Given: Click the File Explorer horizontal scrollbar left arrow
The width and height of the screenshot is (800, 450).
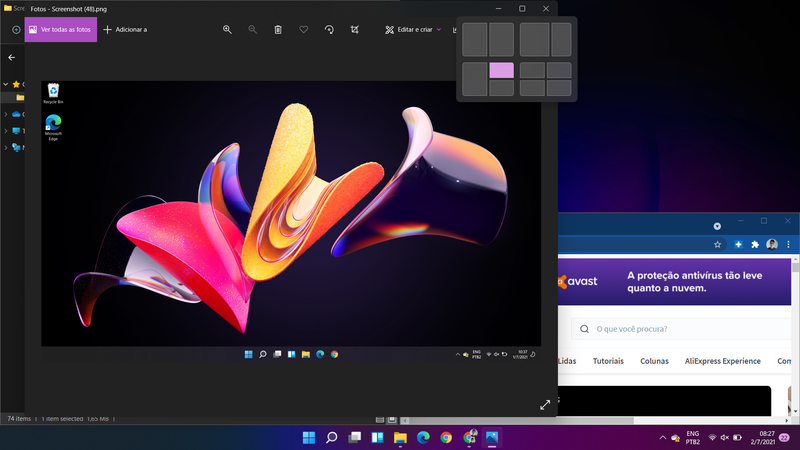Looking at the screenshot, I should [x=405, y=420].
